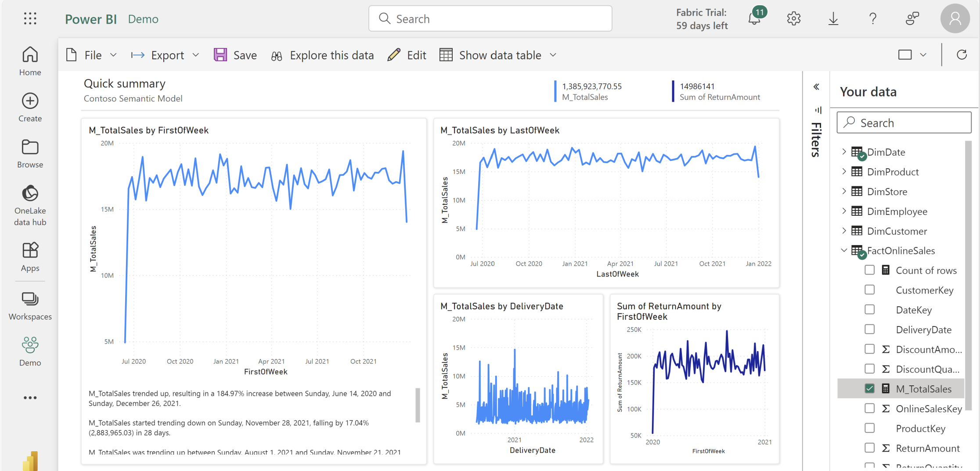Expand the DimProduct table
The width and height of the screenshot is (980, 471).
[844, 171]
